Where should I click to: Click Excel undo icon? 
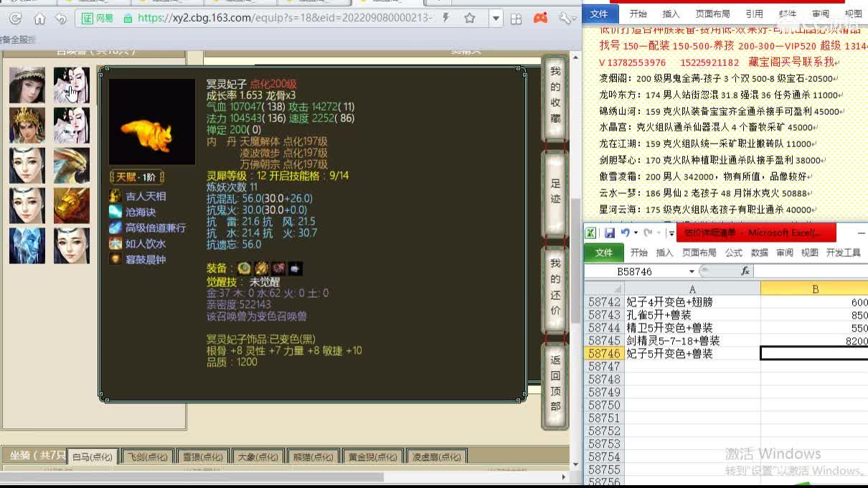pyautogui.click(x=625, y=233)
